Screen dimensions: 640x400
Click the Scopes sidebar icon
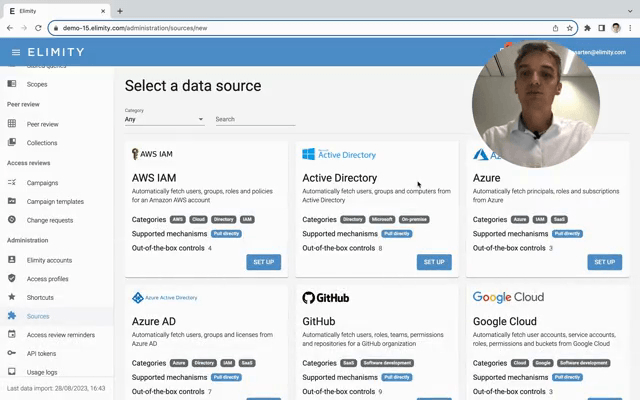pyautogui.click(x=12, y=84)
